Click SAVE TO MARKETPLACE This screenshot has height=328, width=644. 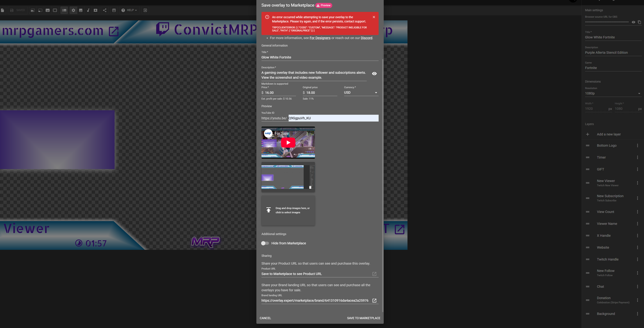364,318
